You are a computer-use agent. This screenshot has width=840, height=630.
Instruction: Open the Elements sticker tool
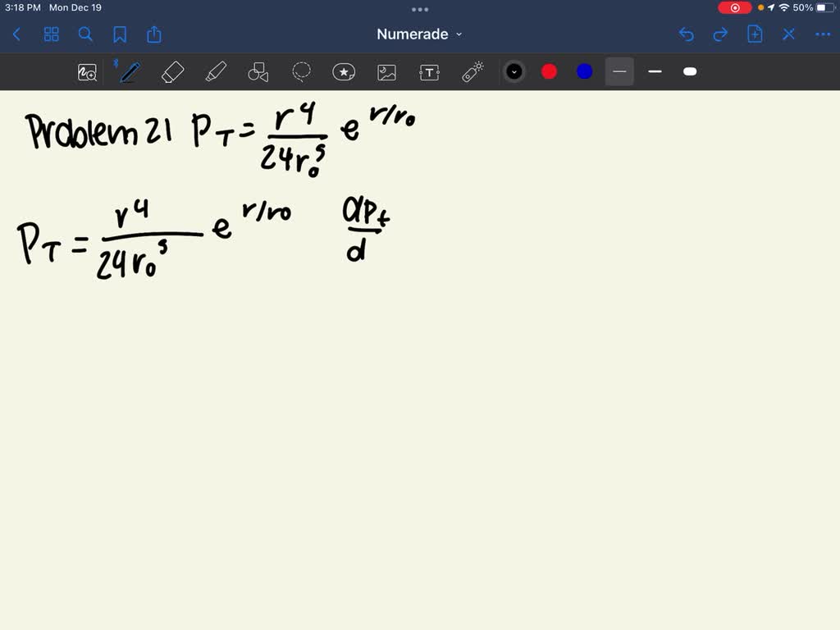point(344,72)
